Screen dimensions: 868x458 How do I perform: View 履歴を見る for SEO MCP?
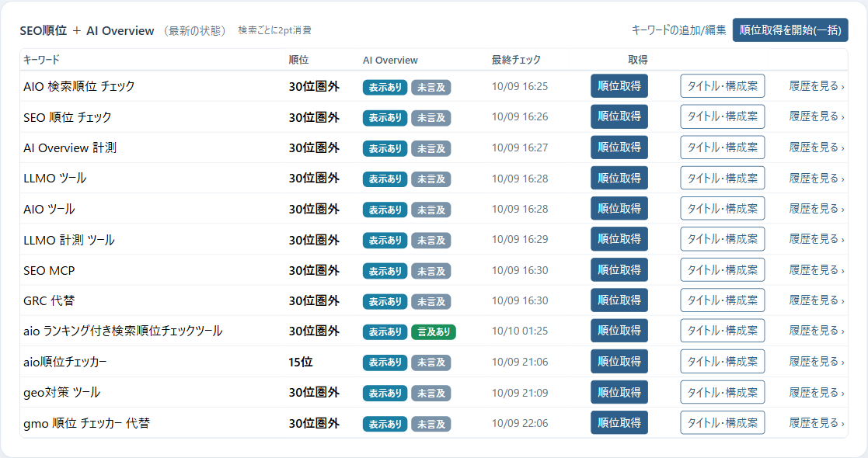(817, 270)
